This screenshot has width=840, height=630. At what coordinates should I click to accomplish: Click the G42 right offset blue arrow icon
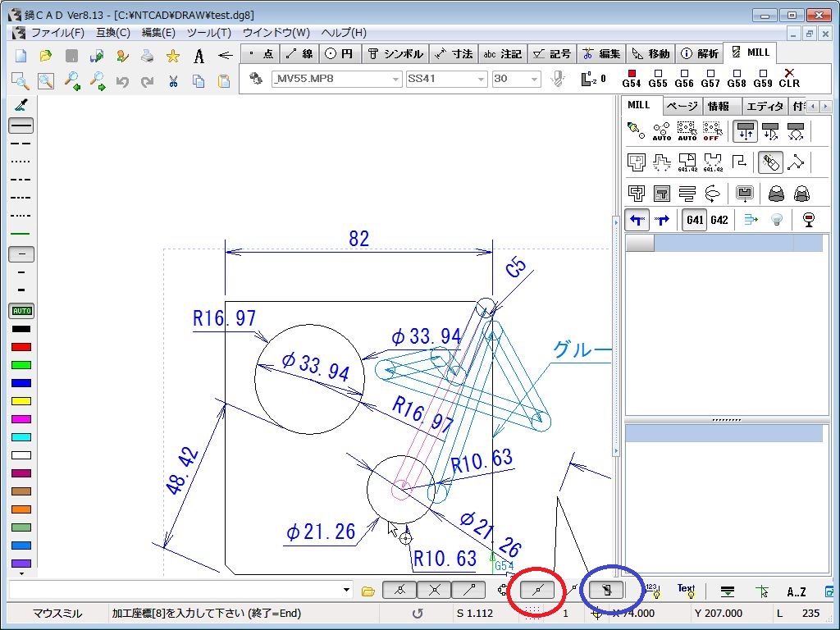(663, 220)
